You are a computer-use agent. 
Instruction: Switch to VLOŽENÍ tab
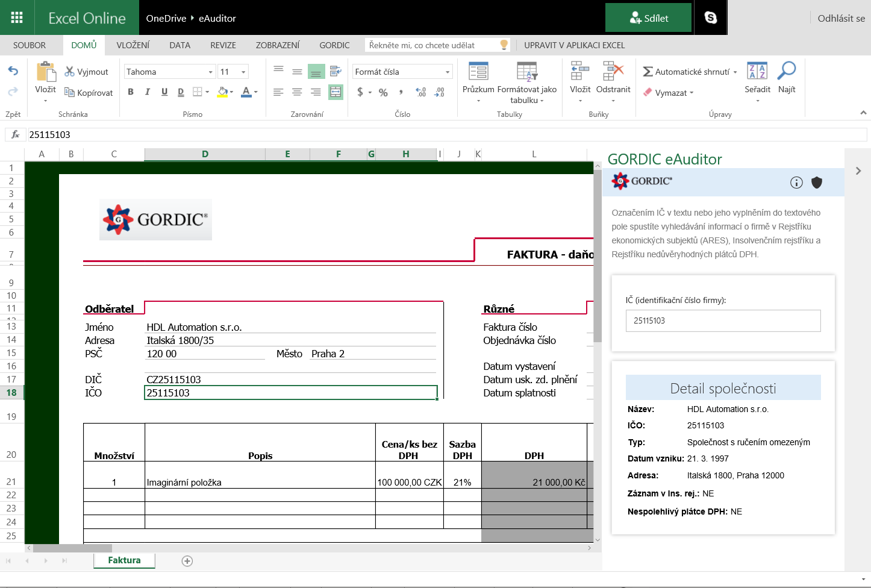click(x=133, y=45)
